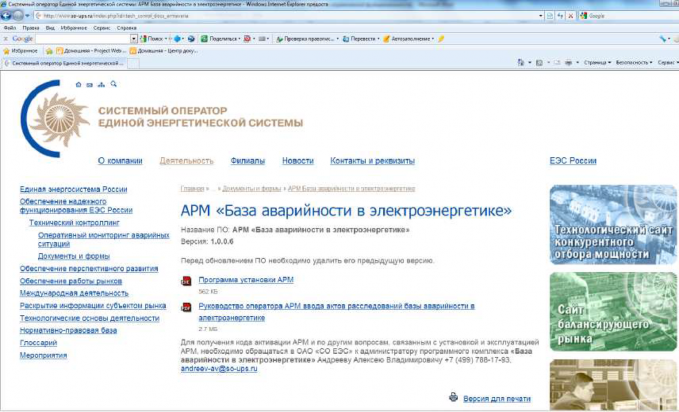Open the Правка menu
679x412 pixels.
(x=31, y=28)
